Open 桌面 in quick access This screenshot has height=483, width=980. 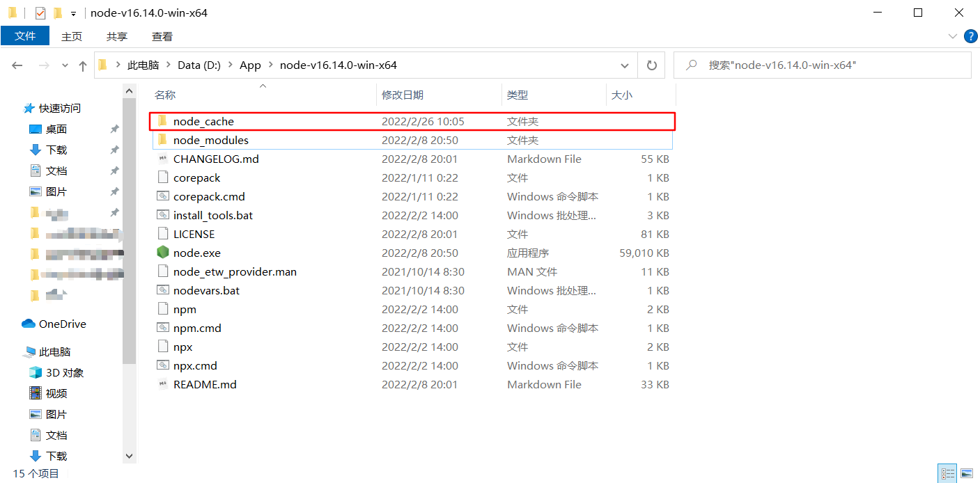click(x=48, y=129)
